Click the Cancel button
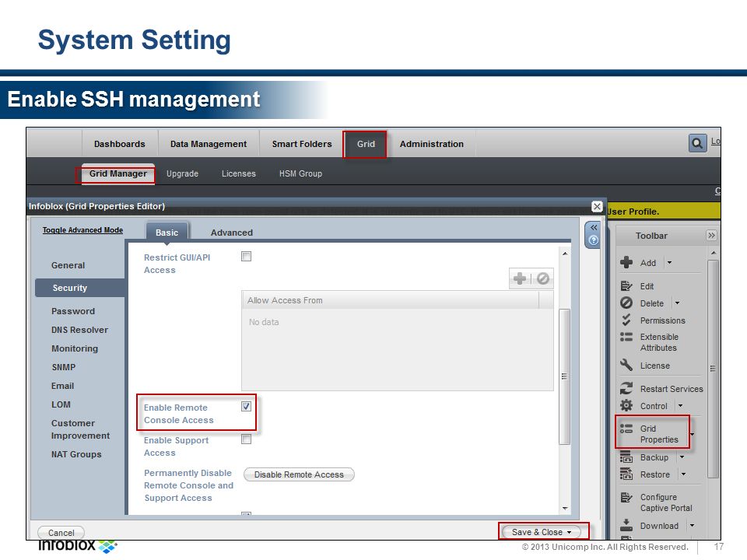Image resolution: width=747 pixels, height=560 pixels. [x=61, y=532]
